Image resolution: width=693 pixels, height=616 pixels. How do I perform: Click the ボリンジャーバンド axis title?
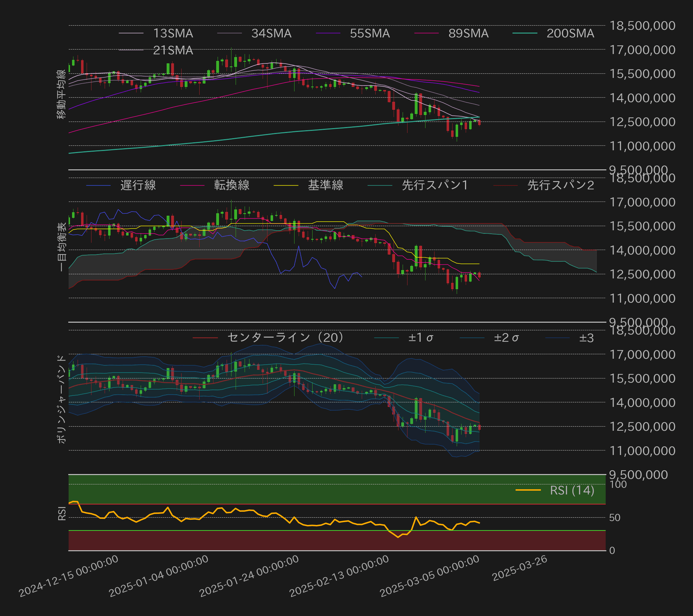point(61,399)
